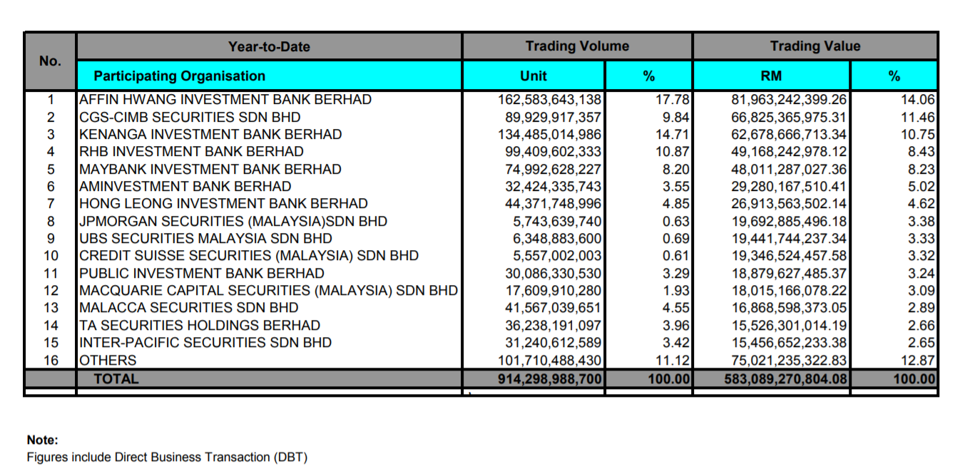Select the 'Participating Organisation' subheader
The width and height of the screenshot is (980, 476).
[x=269, y=76]
